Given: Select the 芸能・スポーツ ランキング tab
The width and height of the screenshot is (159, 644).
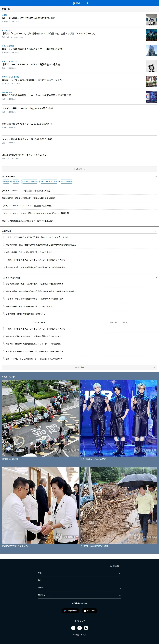Looking at the screenshot, I should tap(119, 322).
